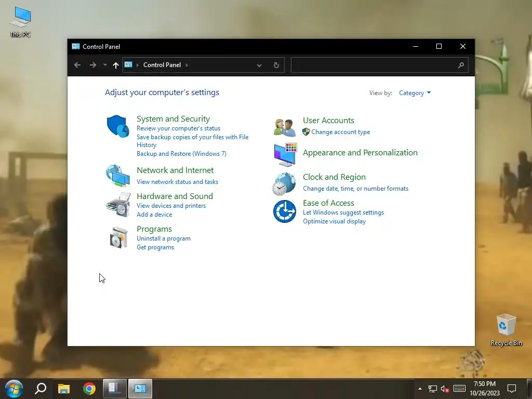Go up one level with the Up arrow

[116, 65]
